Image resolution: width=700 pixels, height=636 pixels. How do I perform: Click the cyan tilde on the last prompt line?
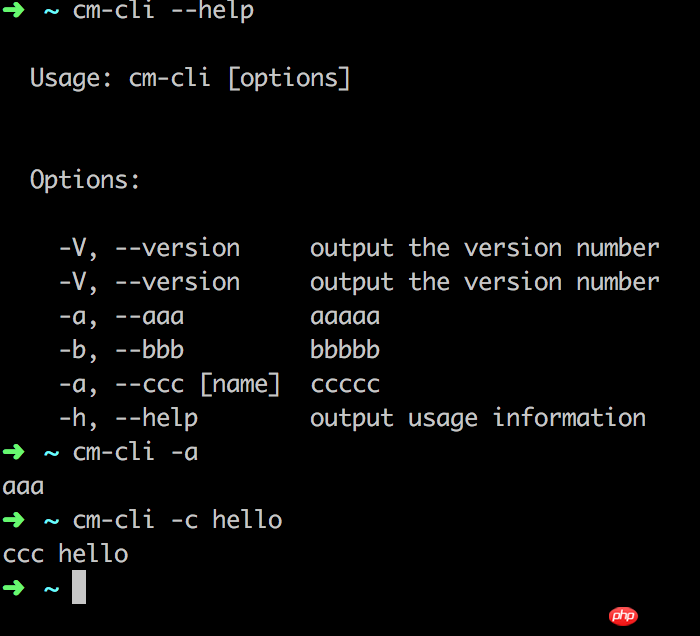coord(51,589)
